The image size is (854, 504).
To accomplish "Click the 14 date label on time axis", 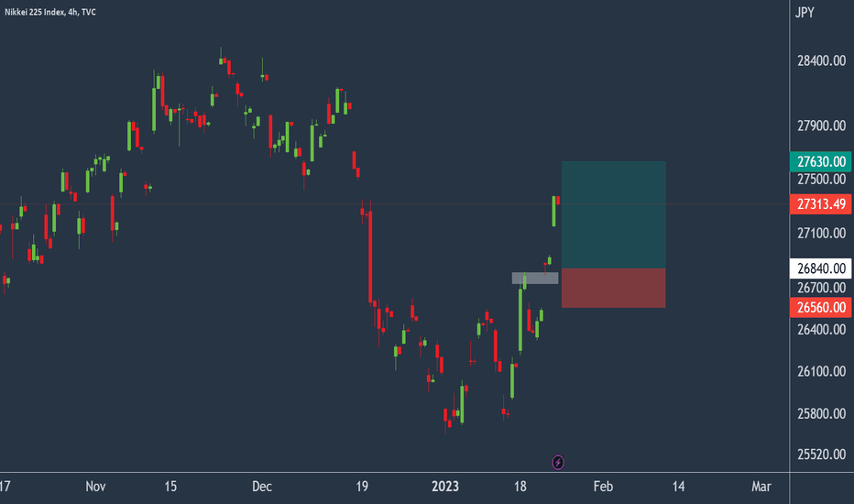I will coord(678,487).
